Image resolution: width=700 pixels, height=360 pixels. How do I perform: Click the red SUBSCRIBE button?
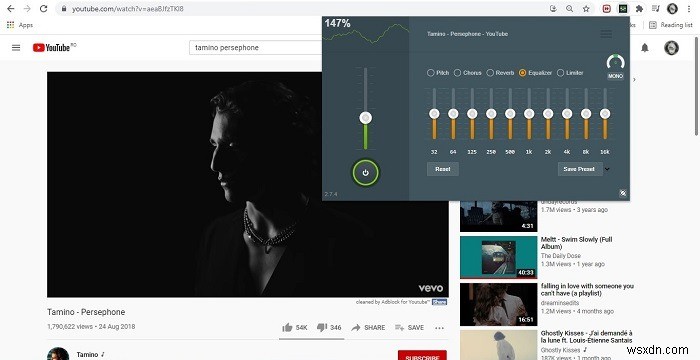[x=422, y=356]
